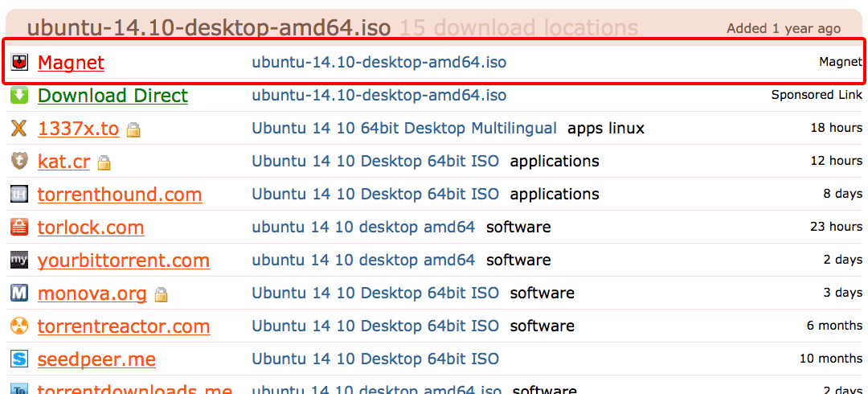The image size is (868, 394).
Task: Click the '23 hours' age text
Action: (837, 228)
